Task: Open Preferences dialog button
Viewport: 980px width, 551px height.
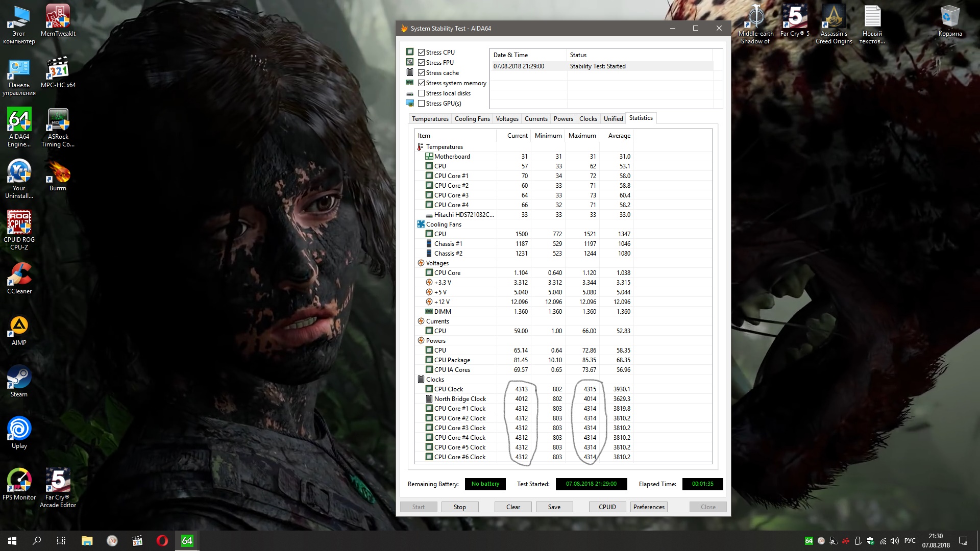Action: 649,507
